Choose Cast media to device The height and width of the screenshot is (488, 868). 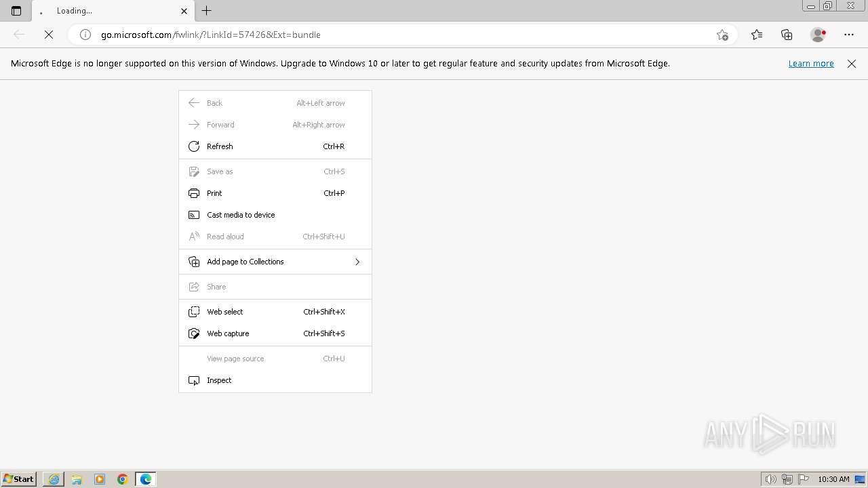coord(275,215)
